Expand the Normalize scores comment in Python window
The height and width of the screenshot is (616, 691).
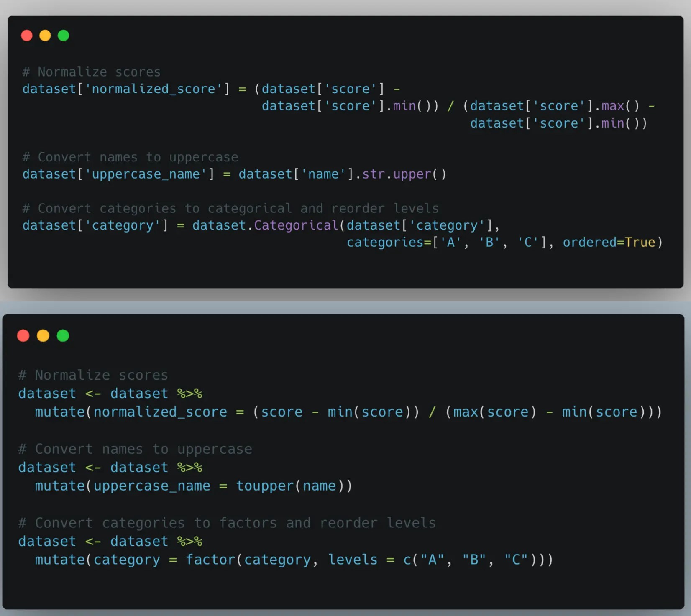click(x=91, y=72)
